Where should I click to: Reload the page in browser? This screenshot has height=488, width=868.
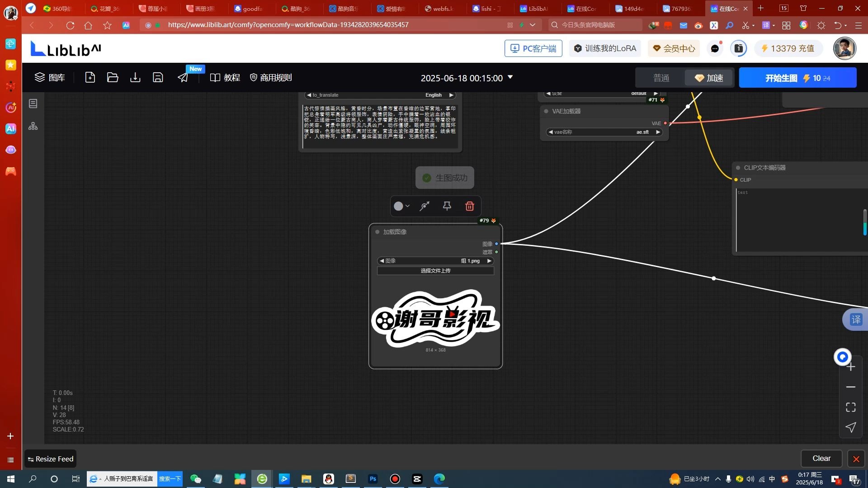pos(70,25)
